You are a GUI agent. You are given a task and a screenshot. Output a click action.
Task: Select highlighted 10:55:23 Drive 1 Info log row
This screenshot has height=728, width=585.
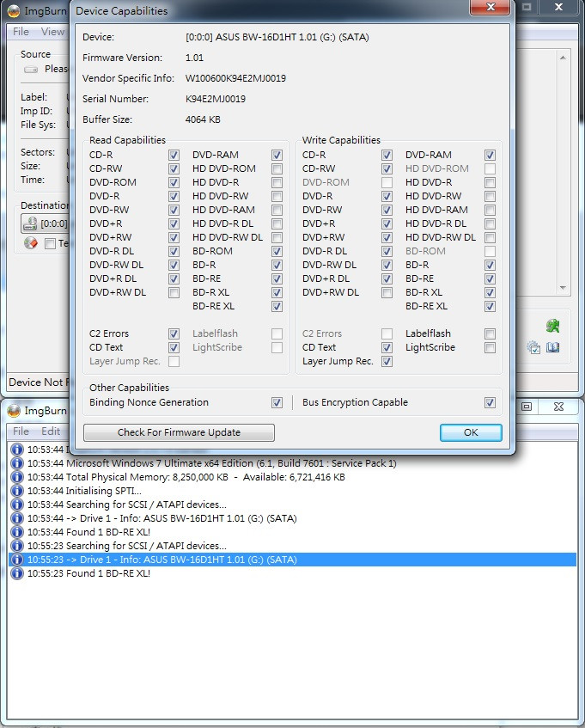[x=293, y=560]
